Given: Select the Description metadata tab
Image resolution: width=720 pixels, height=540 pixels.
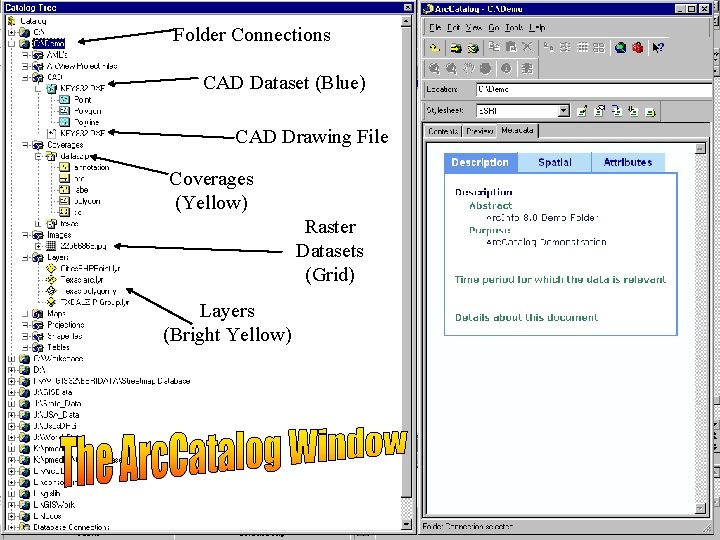Looking at the screenshot, I should (x=480, y=163).
